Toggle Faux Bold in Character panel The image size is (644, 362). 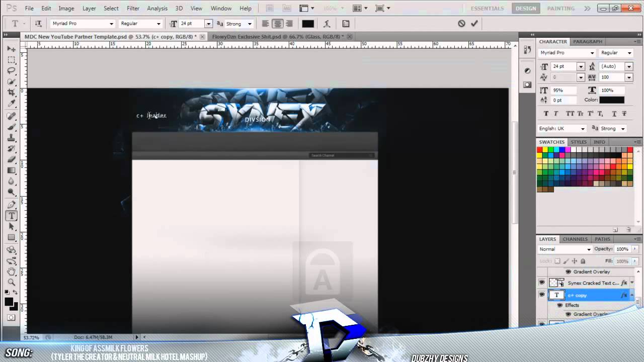point(546,114)
